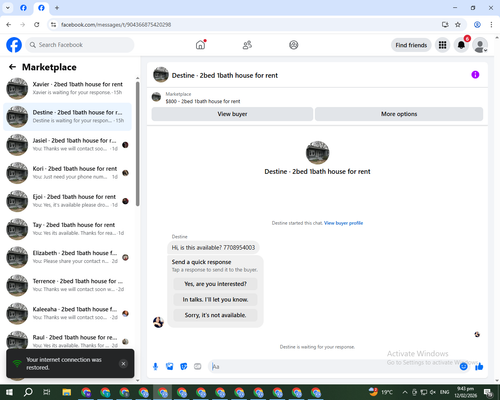Open the View buyer profile link
Image resolution: width=500 pixels, height=400 pixels.
[343, 223]
